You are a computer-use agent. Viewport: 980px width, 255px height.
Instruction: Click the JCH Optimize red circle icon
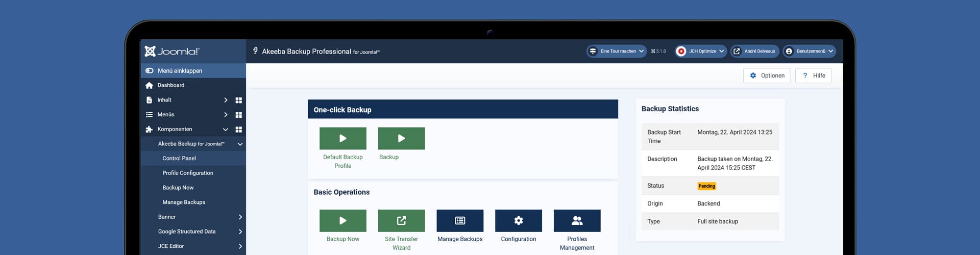pos(681,51)
